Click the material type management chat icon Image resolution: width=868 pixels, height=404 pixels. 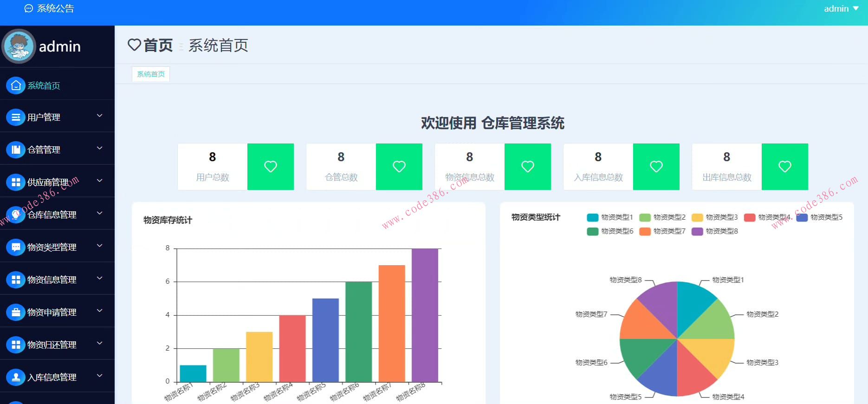point(16,247)
